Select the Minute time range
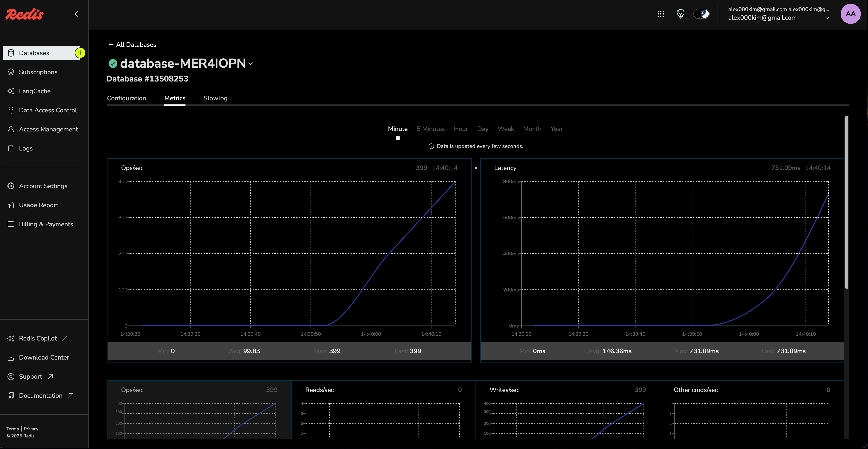The height and width of the screenshot is (449, 868). [398, 129]
